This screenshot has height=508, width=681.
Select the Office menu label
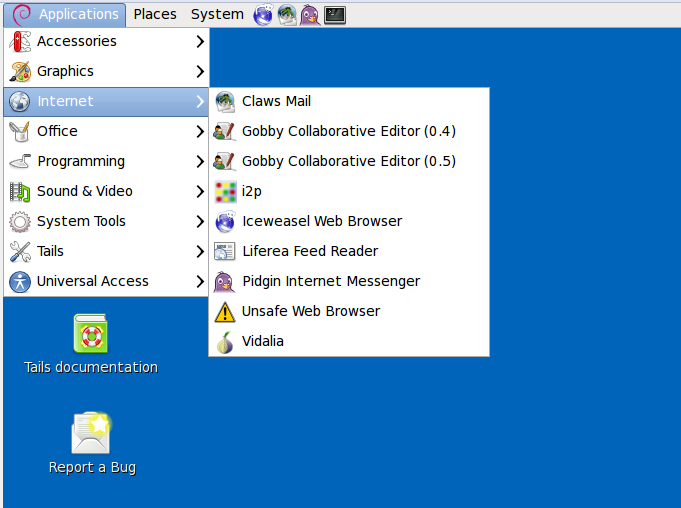[x=57, y=131]
